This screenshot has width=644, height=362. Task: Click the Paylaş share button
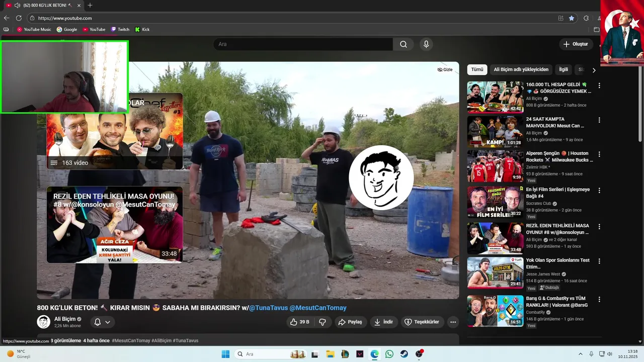coord(350,322)
